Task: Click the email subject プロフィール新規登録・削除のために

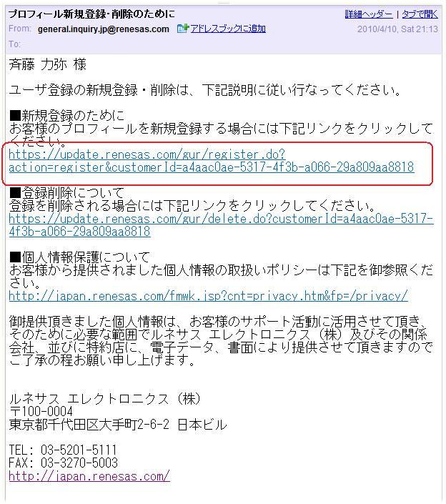Action: point(92,14)
